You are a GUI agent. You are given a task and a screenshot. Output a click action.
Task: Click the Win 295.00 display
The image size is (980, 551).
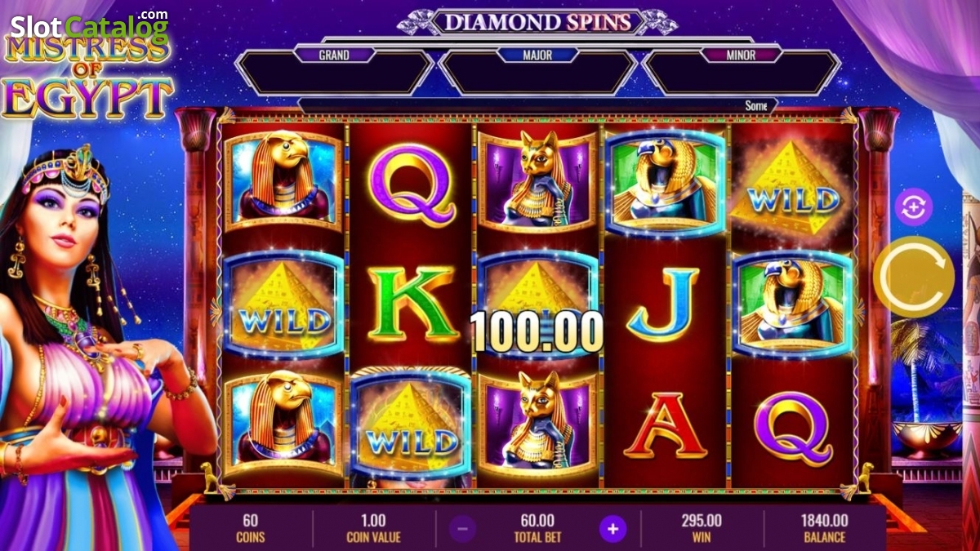click(x=702, y=528)
